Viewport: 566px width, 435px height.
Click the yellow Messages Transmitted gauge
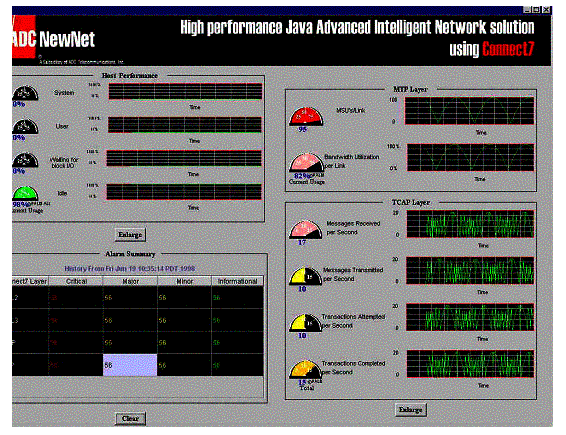point(305,276)
